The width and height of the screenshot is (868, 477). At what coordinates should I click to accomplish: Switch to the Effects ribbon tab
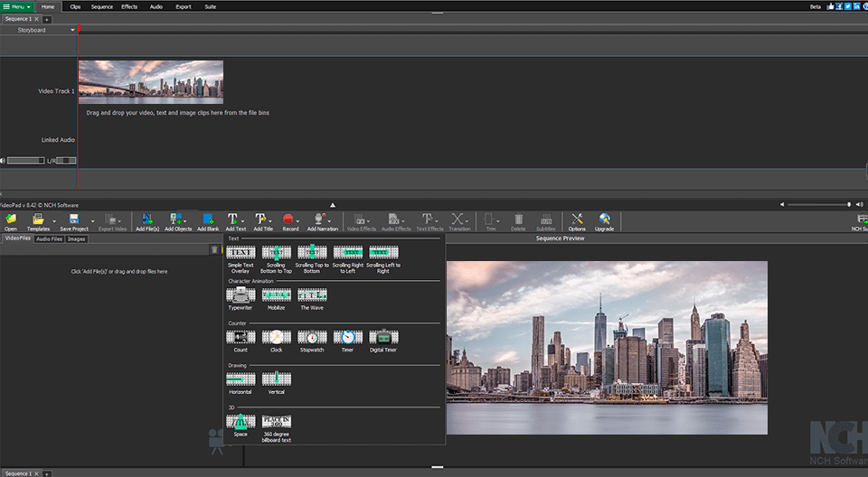coord(129,6)
